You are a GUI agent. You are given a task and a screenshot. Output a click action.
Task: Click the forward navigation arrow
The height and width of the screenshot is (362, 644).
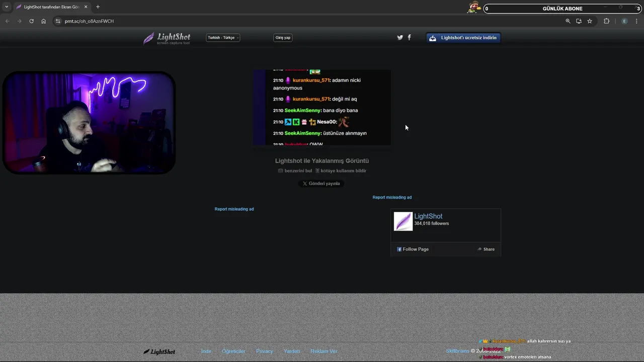point(19,21)
